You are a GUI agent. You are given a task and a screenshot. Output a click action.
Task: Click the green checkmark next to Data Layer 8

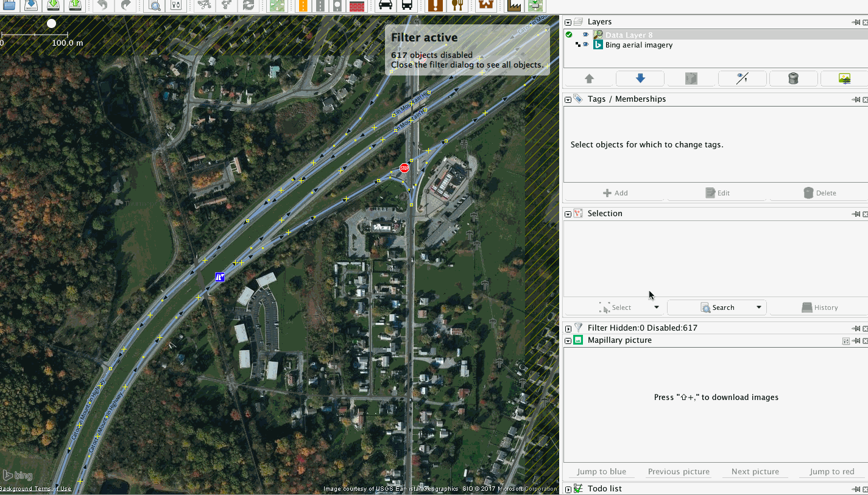(x=568, y=34)
